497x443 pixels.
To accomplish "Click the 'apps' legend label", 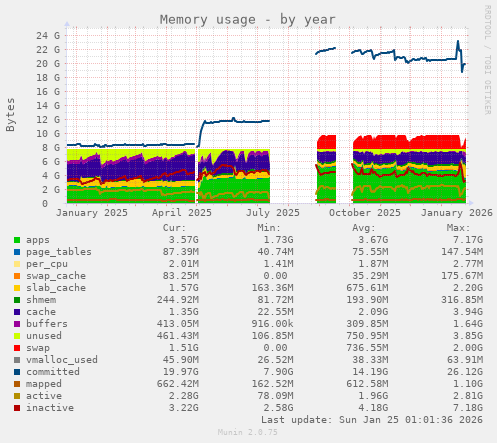I will 38,240.
